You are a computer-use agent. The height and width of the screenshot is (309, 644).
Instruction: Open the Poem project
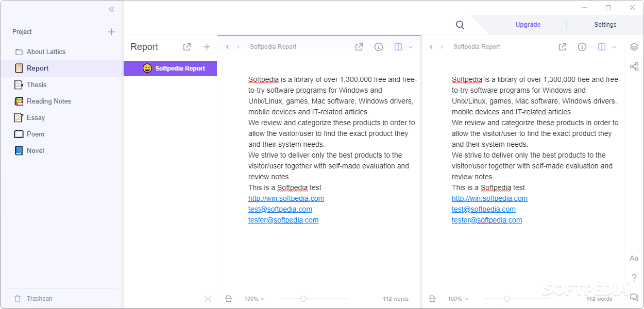[62, 134]
